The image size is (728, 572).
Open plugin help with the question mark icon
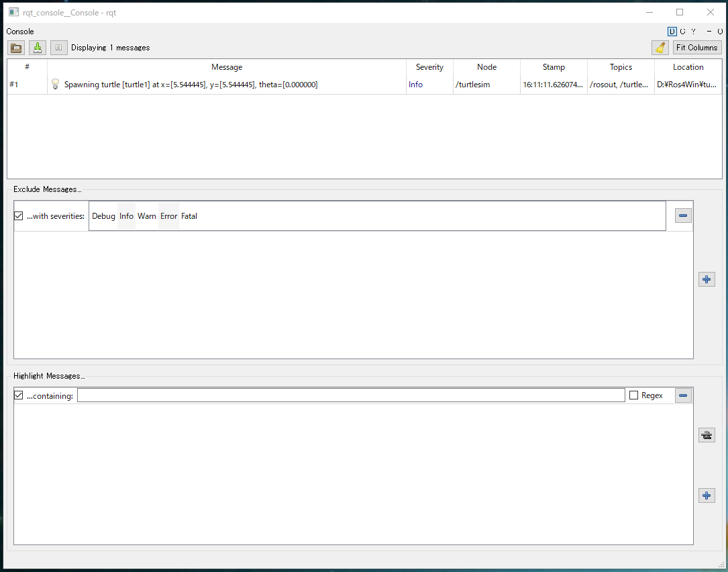coord(693,32)
